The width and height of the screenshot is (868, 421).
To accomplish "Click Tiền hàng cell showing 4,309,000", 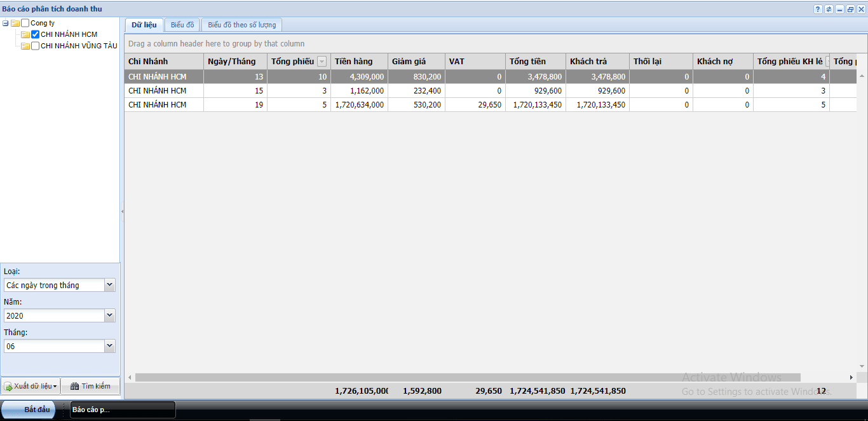I will point(359,76).
